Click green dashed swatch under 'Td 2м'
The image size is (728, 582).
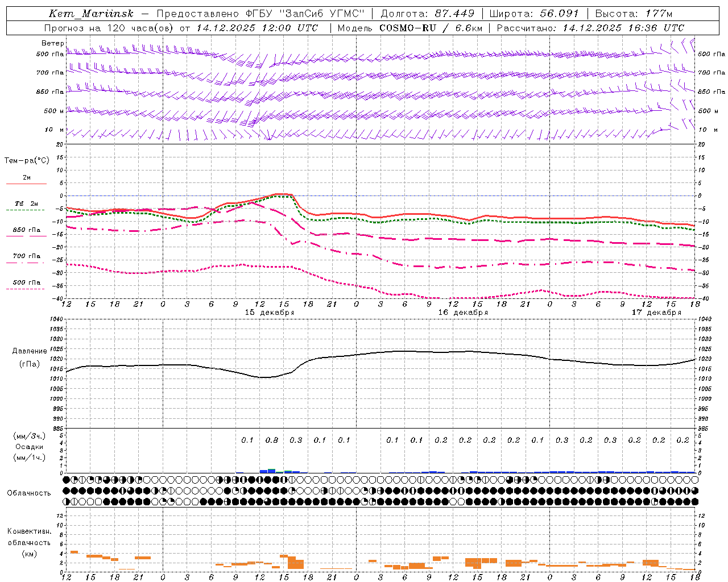click(x=26, y=210)
